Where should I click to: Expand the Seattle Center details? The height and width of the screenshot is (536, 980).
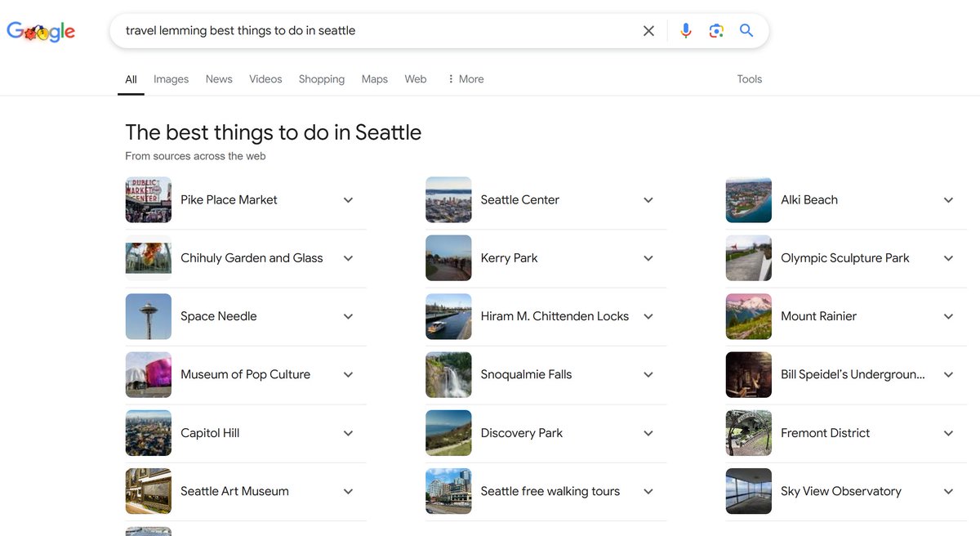pos(648,199)
